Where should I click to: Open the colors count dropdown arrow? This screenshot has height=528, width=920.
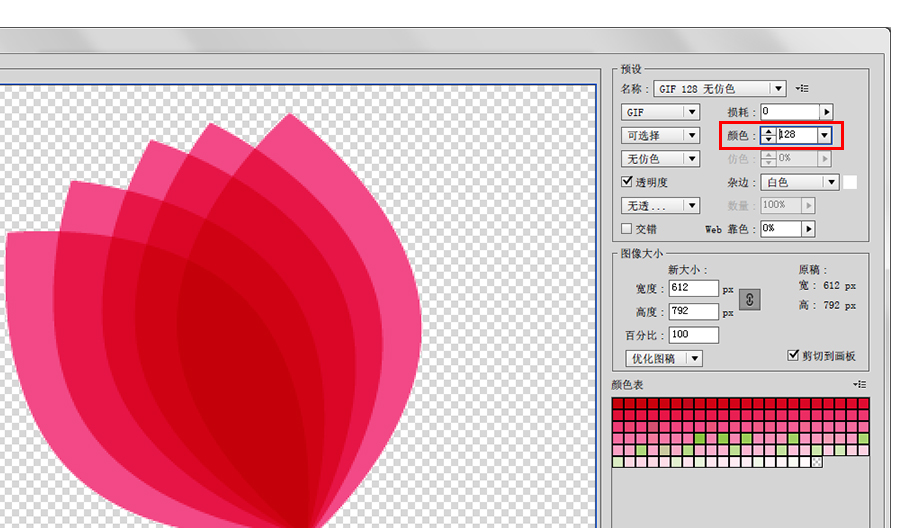(824, 136)
